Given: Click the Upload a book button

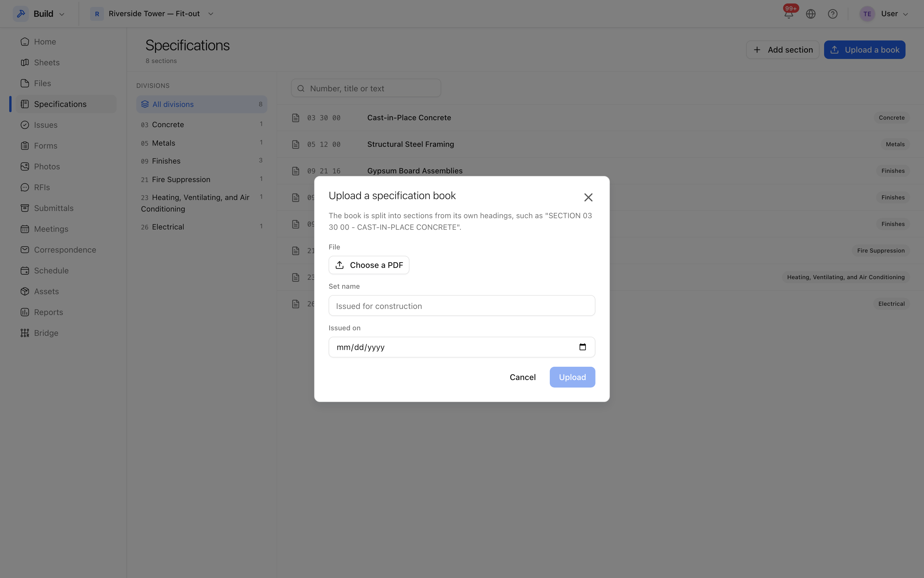Looking at the screenshot, I should [865, 50].
